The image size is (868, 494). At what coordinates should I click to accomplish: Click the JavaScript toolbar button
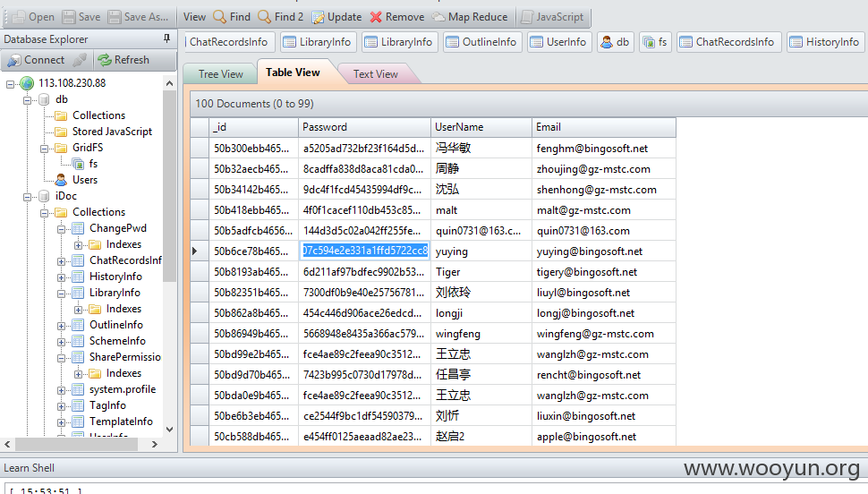point(552,17)
